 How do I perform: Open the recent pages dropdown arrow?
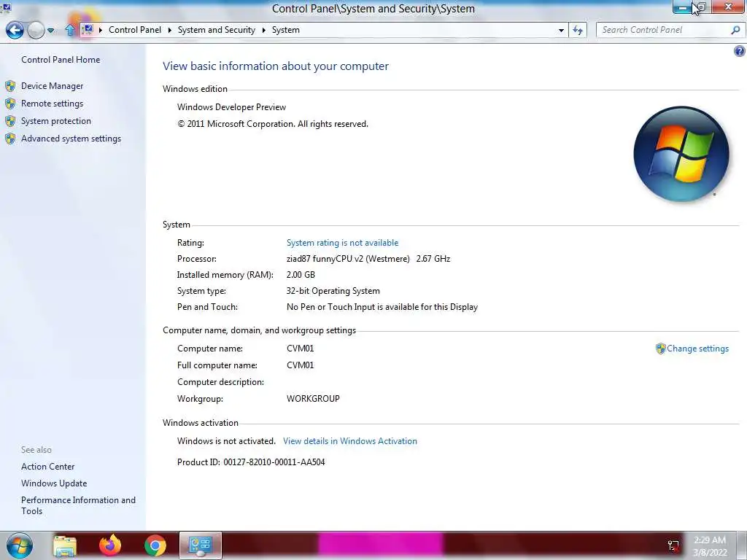(x=50, y=31)
